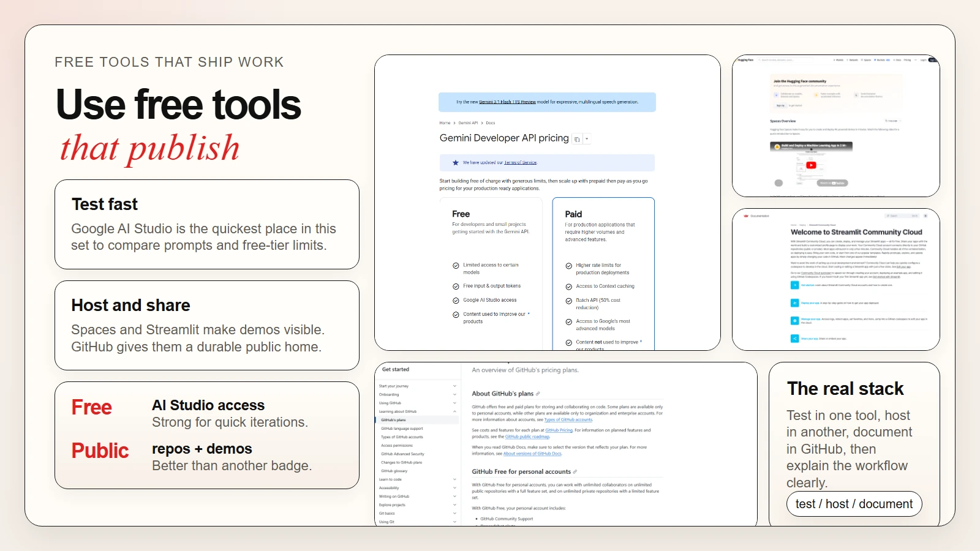Image resolution: width=980 pixels, height=551 pixels.
Task: Play the Hugging Face YouTube video
Action: click(x=811, y=165)
